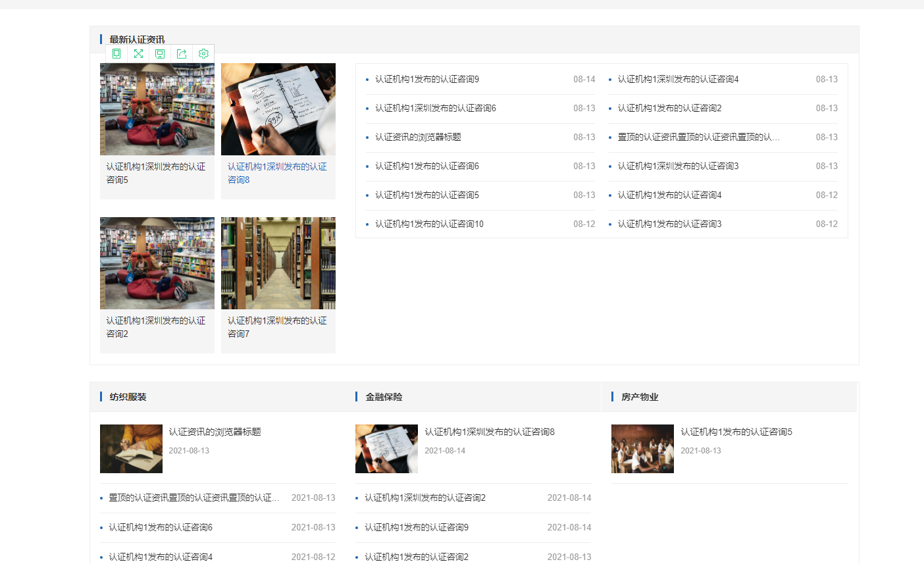Viewport: 924px width, 564px height.
Task: Open 认证机构1发布的认证咨询6 dated 2021-08-13 in 纺织服装
Action: [x=161, y=527]
